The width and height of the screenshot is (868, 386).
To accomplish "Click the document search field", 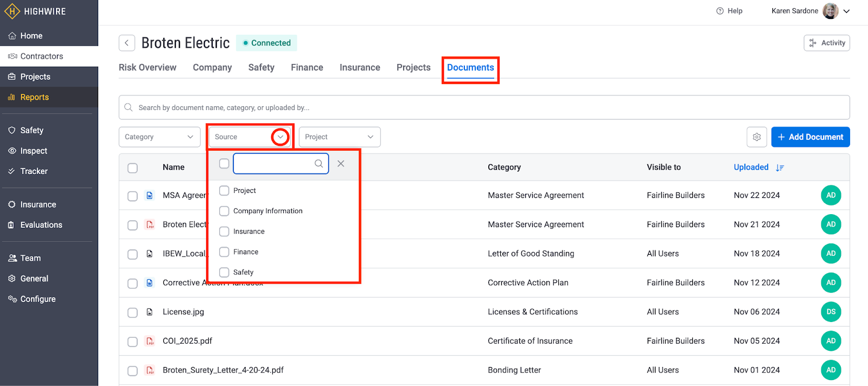I will 484,107.
